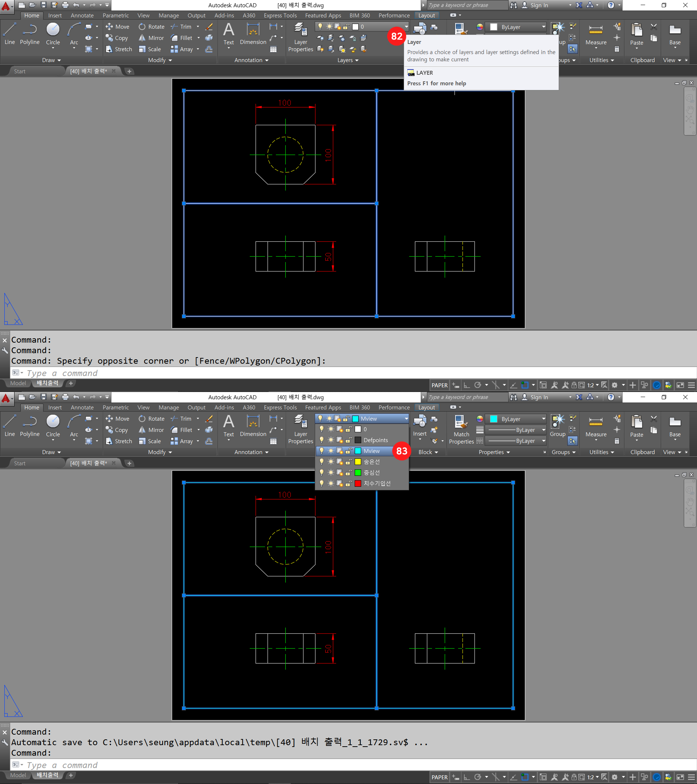Select the Line tool in upper AutoCAD window
The width and height of the screenshot is (697, 784).
pos(9,34)
